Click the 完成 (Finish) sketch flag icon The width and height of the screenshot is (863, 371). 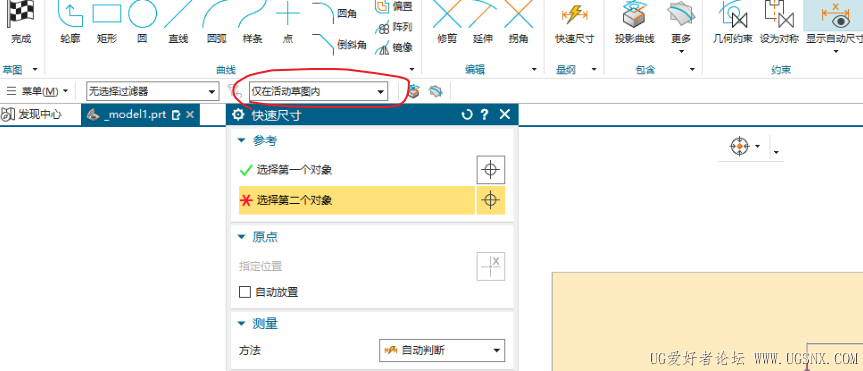click(x=20, y=14)
